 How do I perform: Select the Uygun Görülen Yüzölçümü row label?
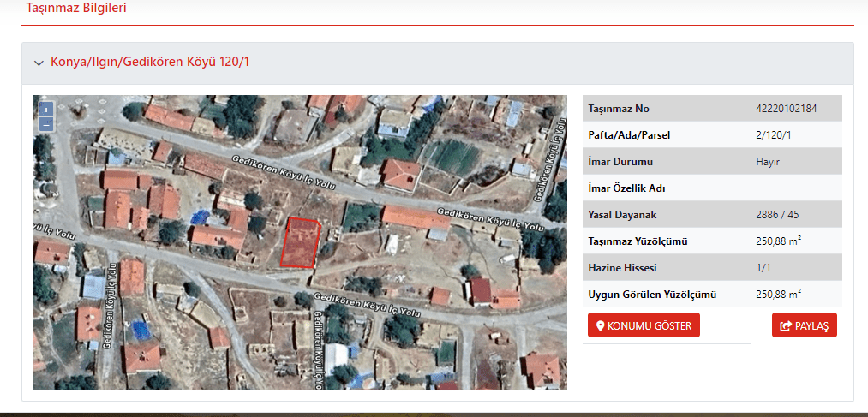click(651, 295)
